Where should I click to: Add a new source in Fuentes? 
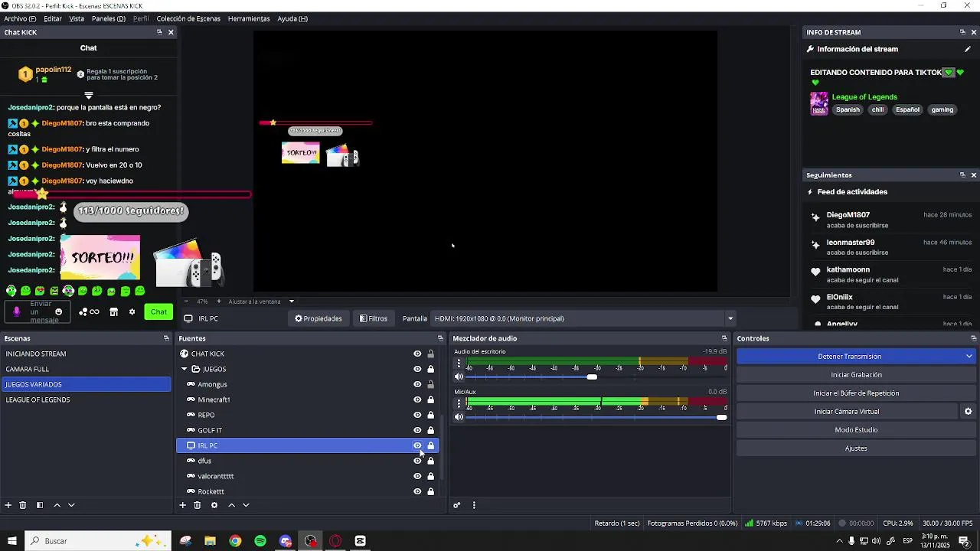pyautogui.click(x=183, y=505)
